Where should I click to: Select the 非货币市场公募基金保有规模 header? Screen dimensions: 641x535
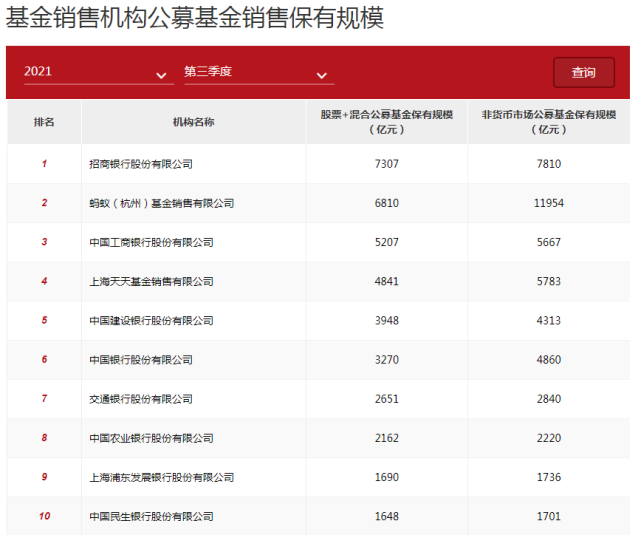point(549,122)
